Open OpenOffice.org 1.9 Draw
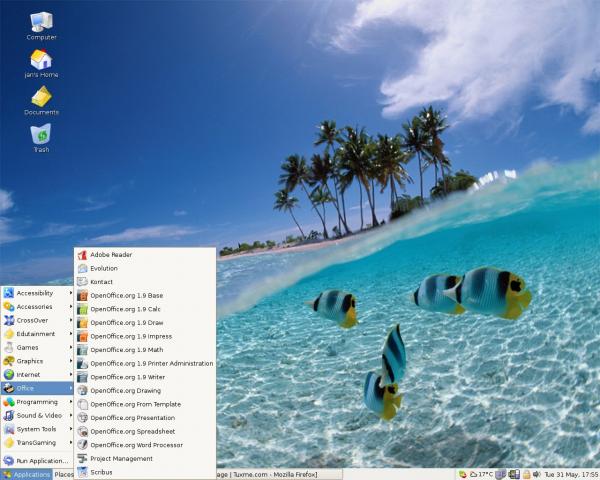This screenshot has width=600, height=480. click(145, 323)
